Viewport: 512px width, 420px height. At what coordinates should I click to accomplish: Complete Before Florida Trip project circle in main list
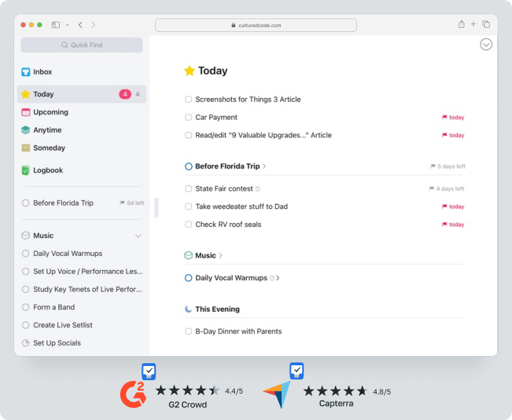188,166
